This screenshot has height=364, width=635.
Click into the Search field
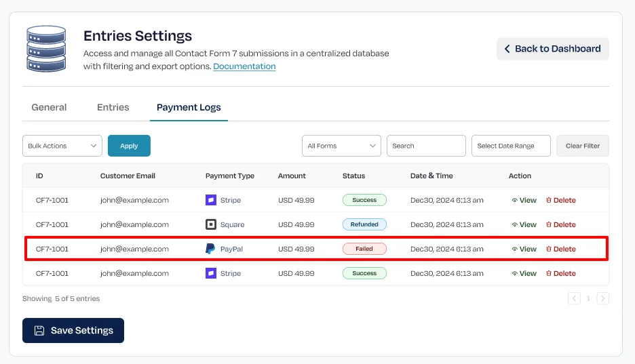point(426,146)
